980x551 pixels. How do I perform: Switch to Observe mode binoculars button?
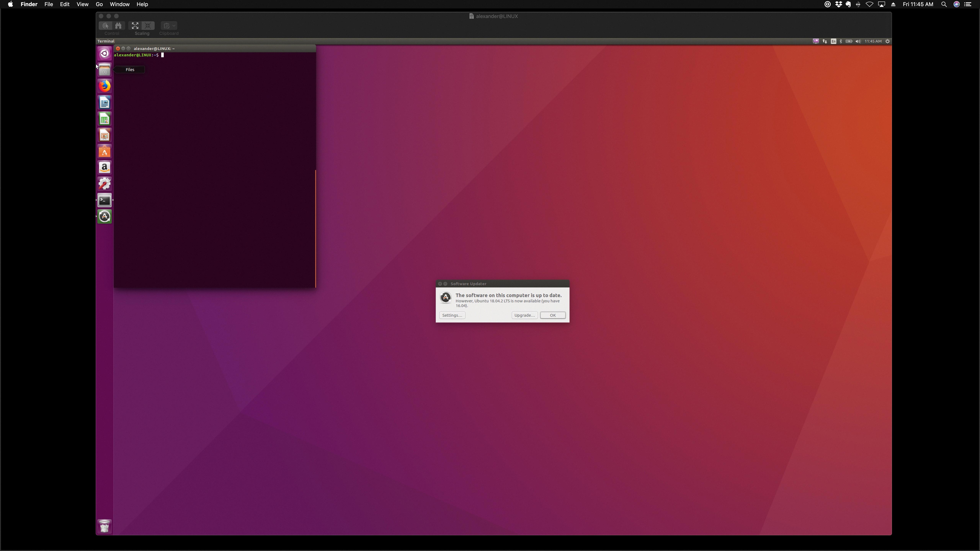(x=118, y=25)
